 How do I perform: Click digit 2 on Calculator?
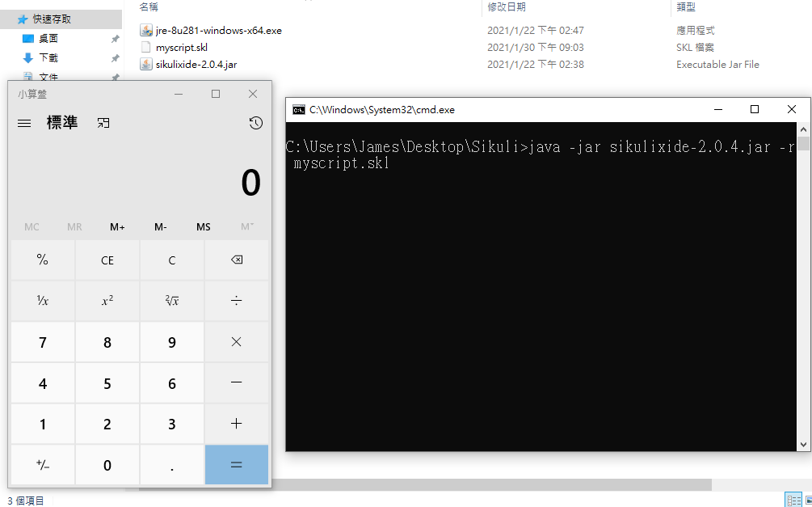107,424
